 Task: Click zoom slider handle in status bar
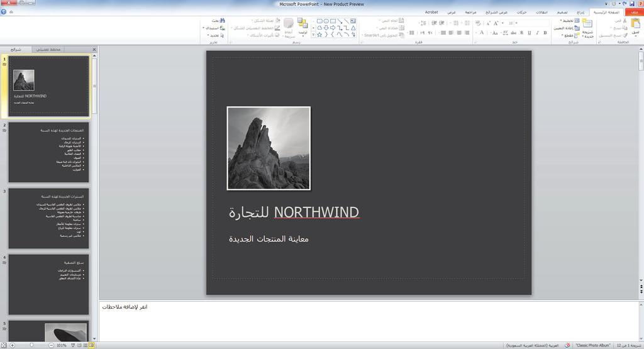31,345
